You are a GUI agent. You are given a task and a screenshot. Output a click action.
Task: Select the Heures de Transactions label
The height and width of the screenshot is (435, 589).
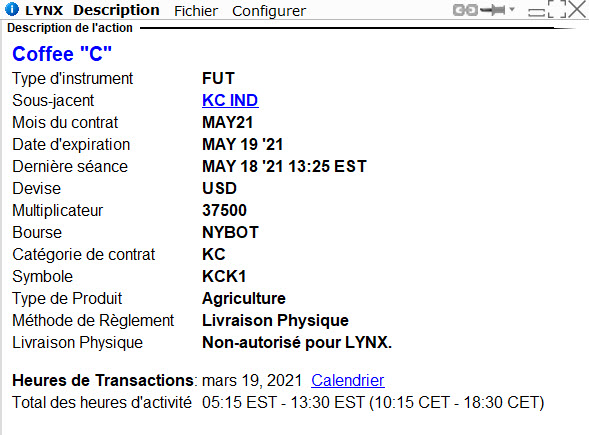click(103, 380)
